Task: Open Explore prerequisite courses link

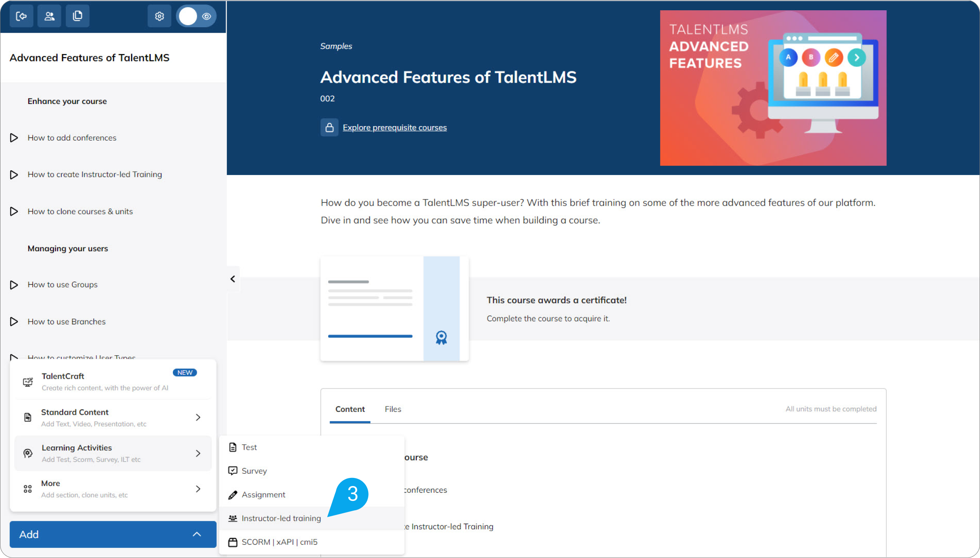Action: tap(394, 127)
